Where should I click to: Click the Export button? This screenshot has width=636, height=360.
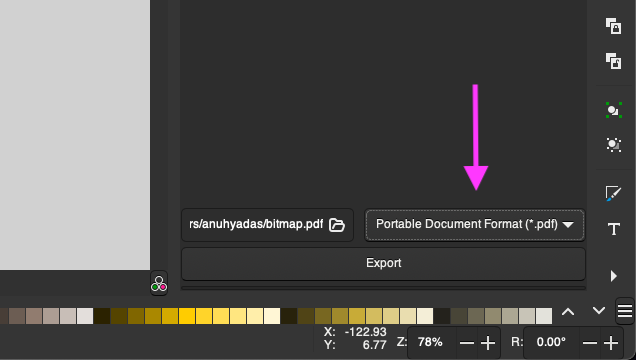click(x=383, y=264)
